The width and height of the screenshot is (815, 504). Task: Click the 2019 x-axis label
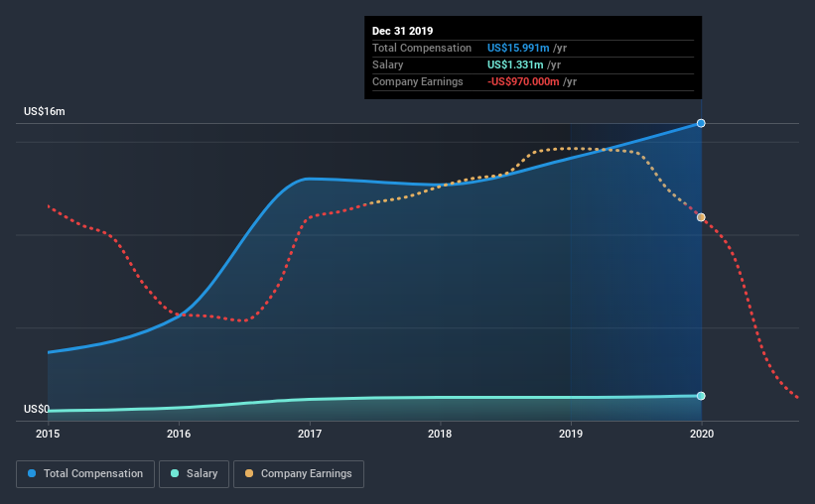pos(571,434)
